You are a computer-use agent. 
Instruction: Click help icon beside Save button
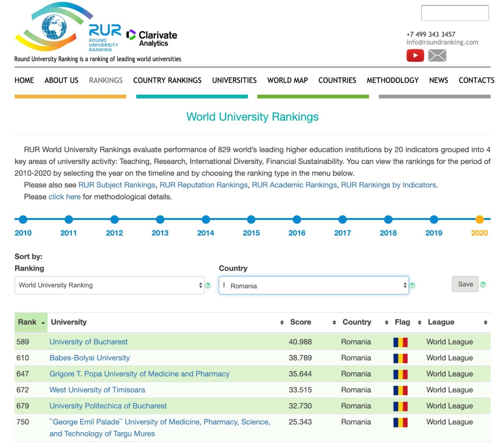483,284
